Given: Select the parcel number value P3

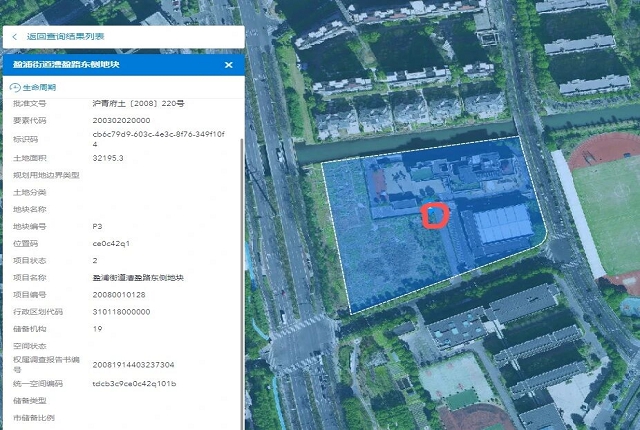Looking at the screenshot, I should 97,226.
